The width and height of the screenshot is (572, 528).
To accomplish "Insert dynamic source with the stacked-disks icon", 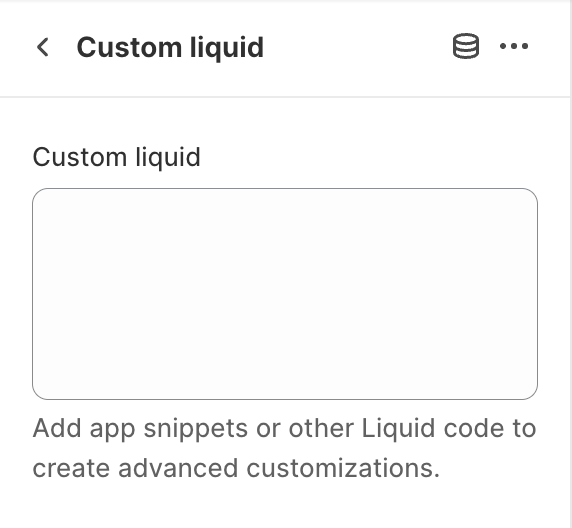I will click(x=465, y=46).
